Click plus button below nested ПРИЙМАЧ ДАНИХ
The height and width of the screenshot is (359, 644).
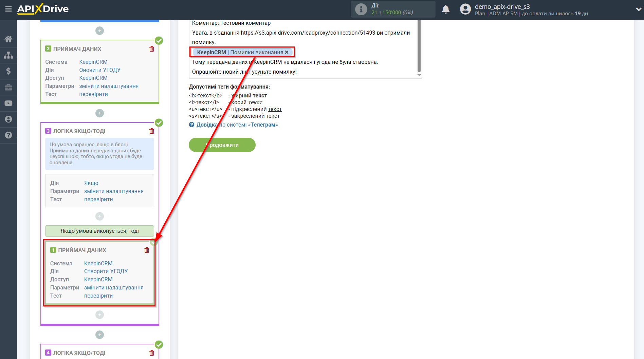(99, 315)
